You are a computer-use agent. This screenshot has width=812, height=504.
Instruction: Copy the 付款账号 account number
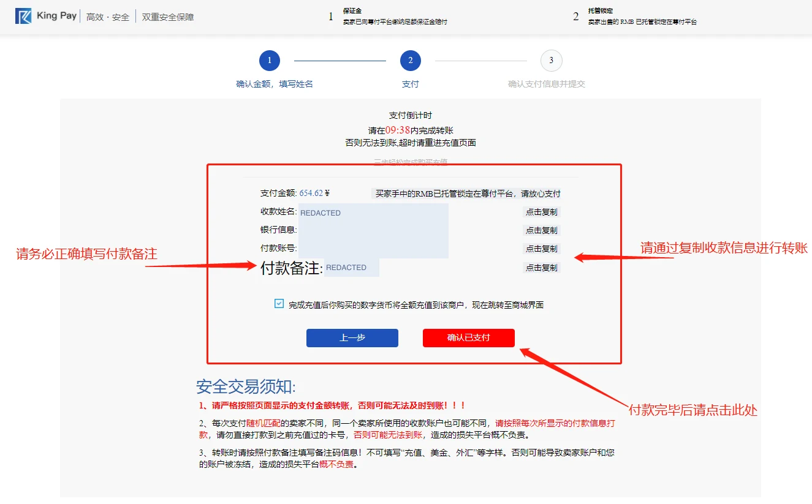tap(542, 249)
